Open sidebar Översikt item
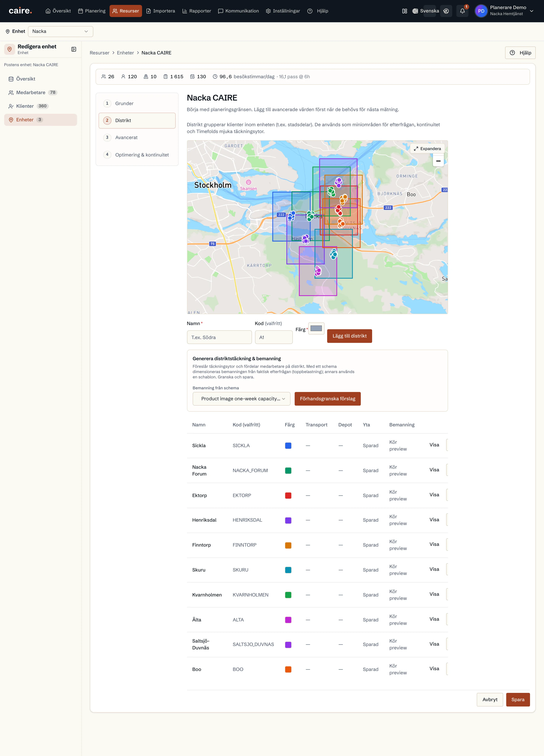This screenshot has width=544, height=756. point(41,79)
